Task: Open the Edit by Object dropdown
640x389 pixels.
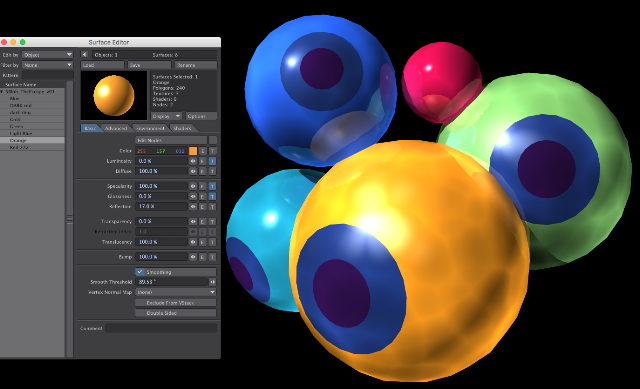Action: (x=48, y=55)
